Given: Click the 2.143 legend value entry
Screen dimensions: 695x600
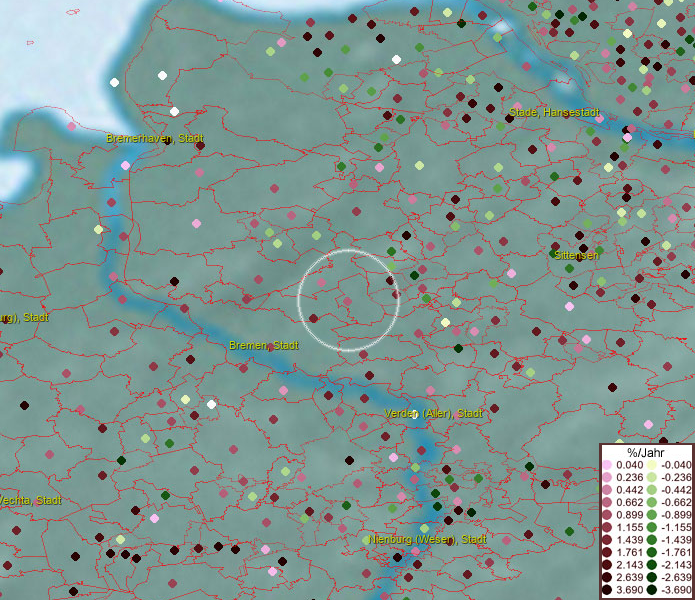Looking at the screenshot, I should (x=630, y=565).
